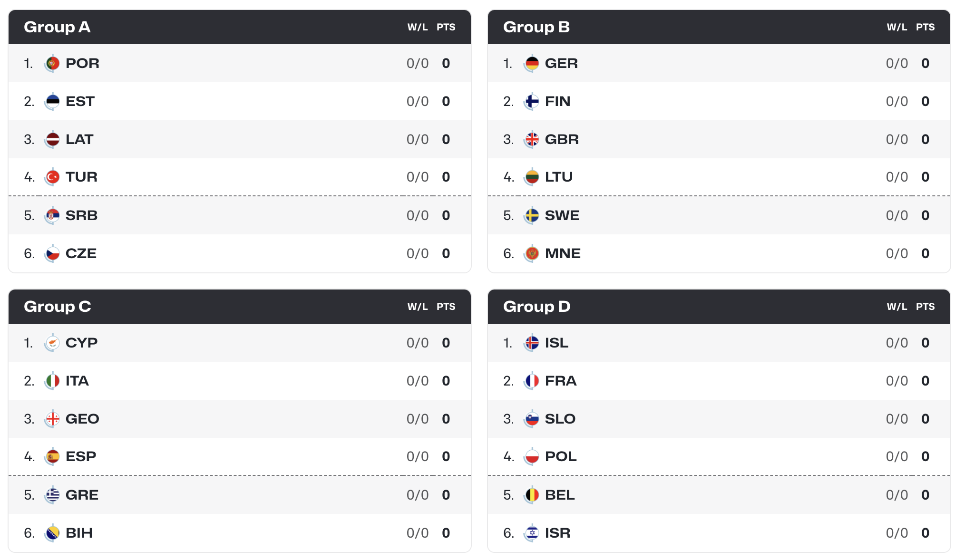Click the Group A header title
Viewport: 955px width, 560px height.
click(x=57, y=27)
